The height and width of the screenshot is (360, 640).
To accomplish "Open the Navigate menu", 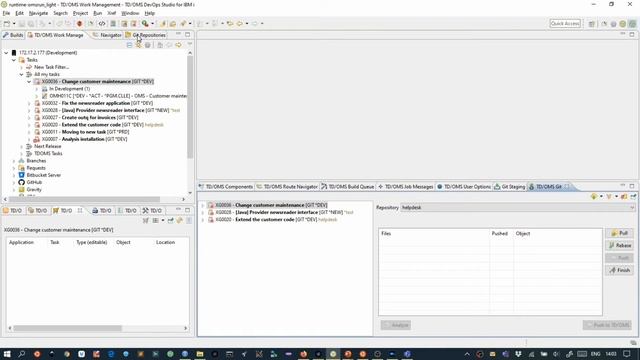I will click(x=38, y=13).
